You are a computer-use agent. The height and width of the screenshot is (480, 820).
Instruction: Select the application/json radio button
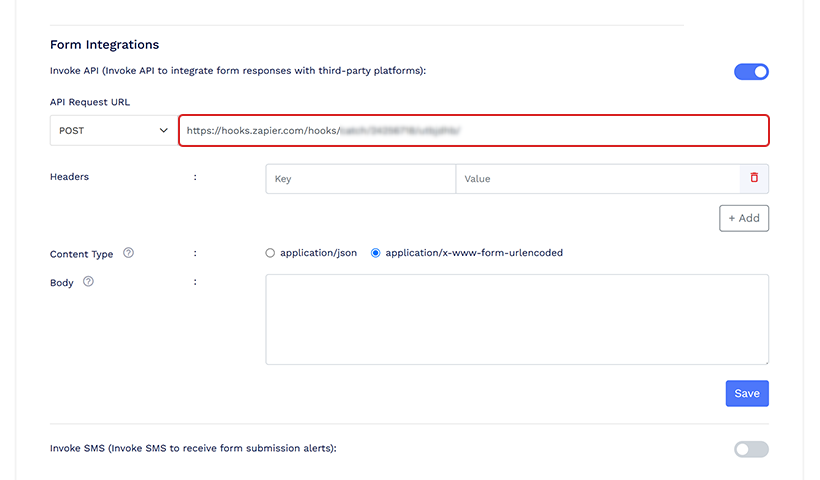click(x=270, y=253)
